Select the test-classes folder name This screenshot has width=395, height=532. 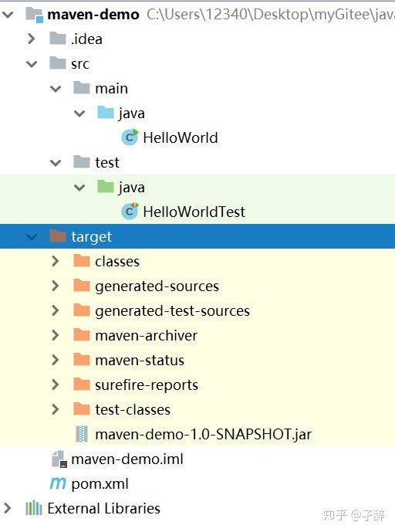click(133, 409)
